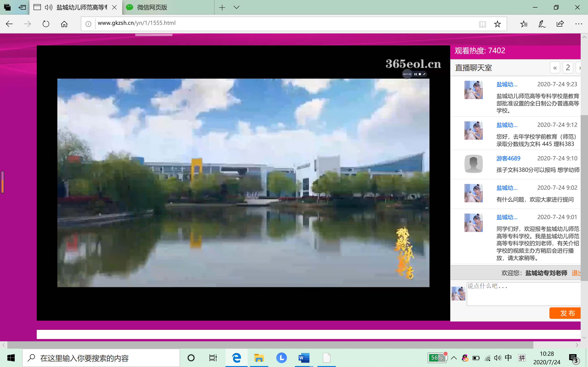Open Word from the taskbar

(304, 358)
